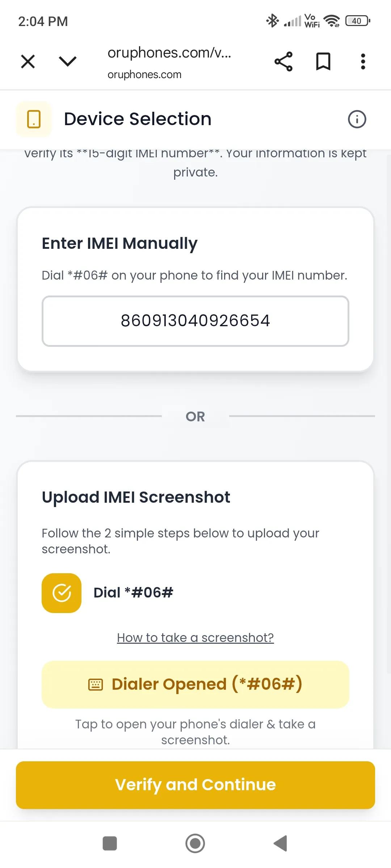The width and height of the screenshot is (391, 868).
Task: Tap the Bluetooth status icon
Action: (x=272, y=21)
